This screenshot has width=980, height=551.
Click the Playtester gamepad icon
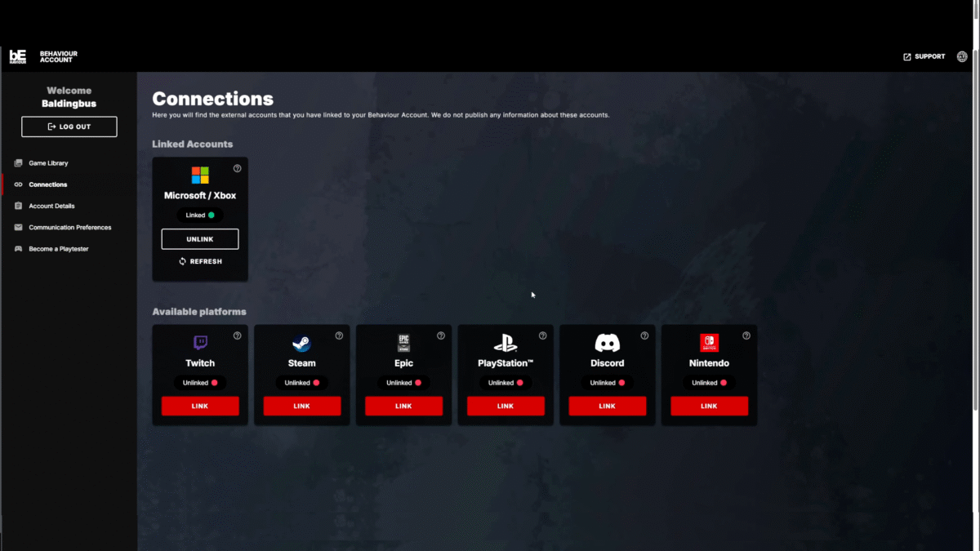(19, 248)
